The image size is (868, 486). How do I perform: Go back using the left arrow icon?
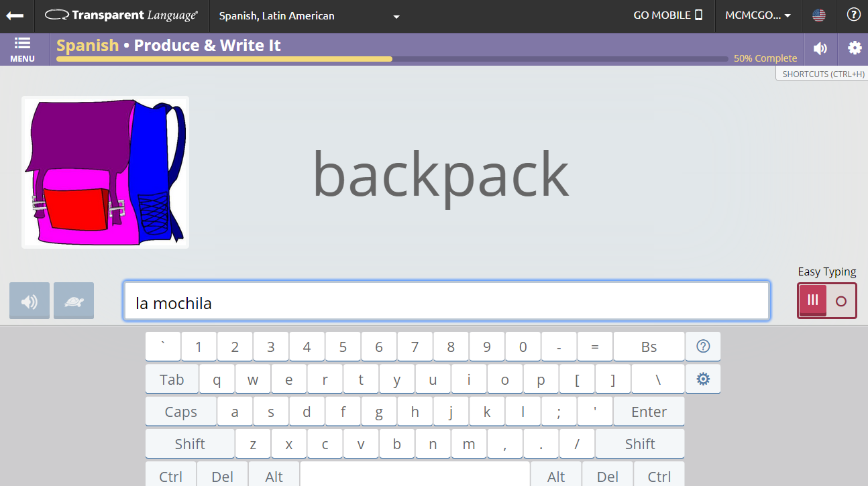click(x=15, y=15)
